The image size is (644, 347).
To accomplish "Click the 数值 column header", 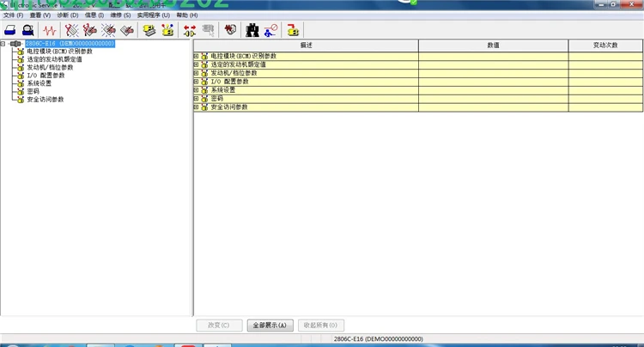I will coord(493,46).
